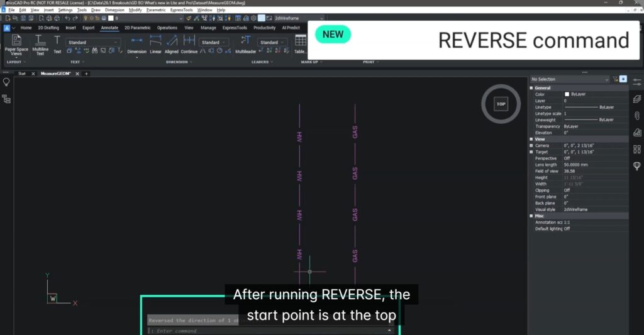Insert a table with Table icon

click(300, 44)
